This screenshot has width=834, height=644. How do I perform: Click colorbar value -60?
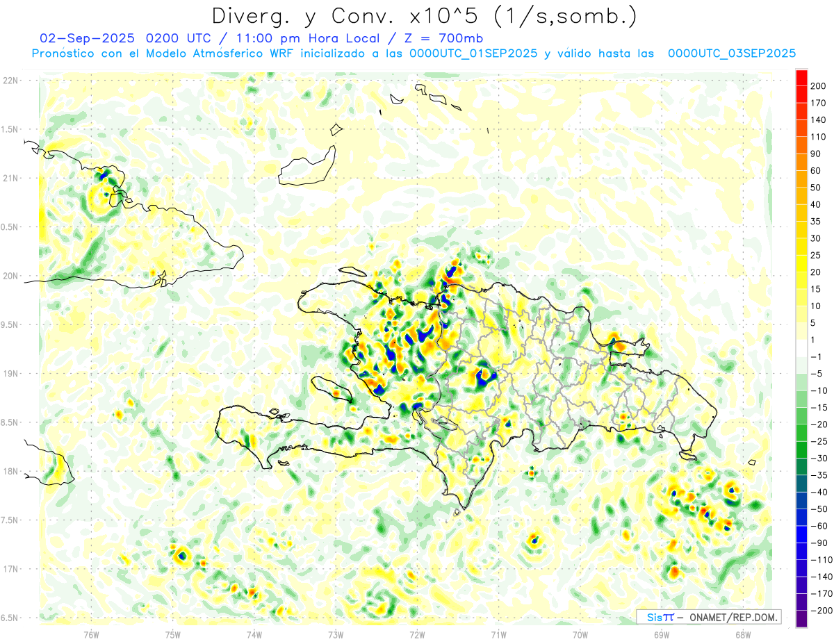818,527
